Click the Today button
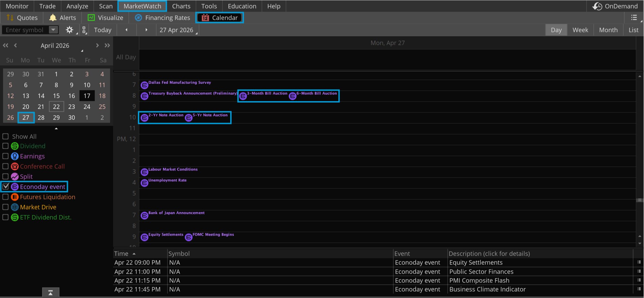The image size is (644, 298). pyautogui.click(x=103, y=30)
